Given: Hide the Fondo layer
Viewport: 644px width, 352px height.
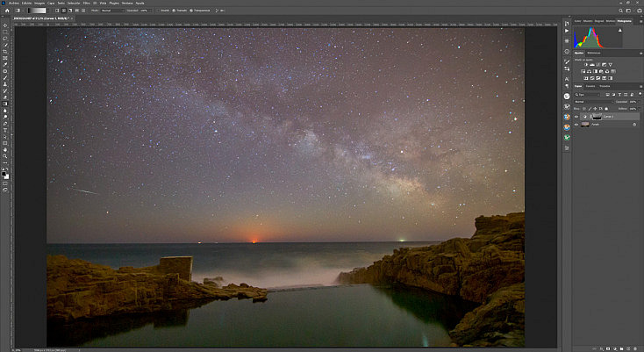Looking at the screenshot, I should (x=576, y=125).
